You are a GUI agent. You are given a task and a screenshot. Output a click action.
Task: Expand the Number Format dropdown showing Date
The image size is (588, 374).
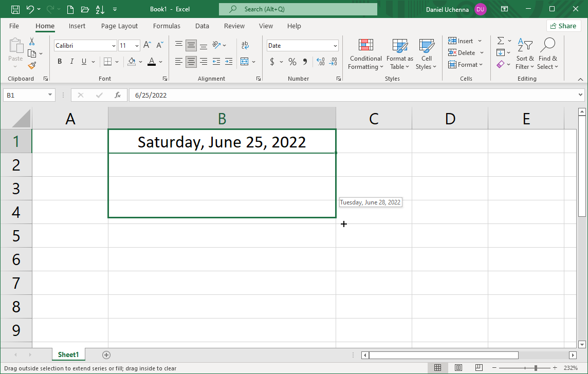click(x=335, y=46)
